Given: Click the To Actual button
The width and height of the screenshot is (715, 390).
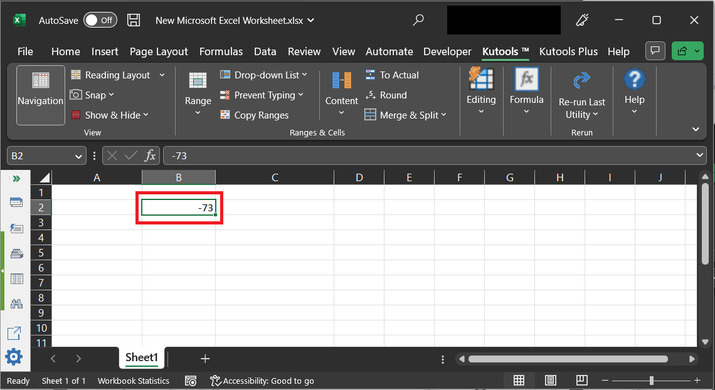Looking at the screenshot, I should 392,75.
